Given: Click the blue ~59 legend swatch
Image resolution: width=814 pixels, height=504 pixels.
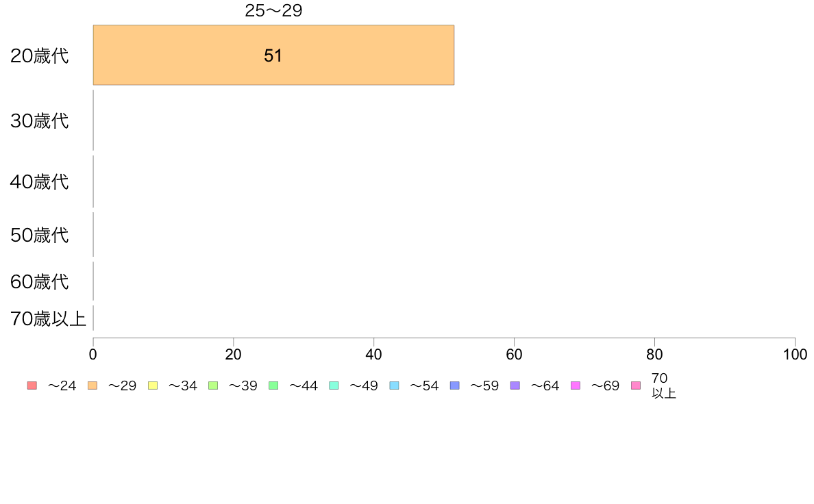Looking at the screenshot, I should [455, 386].
